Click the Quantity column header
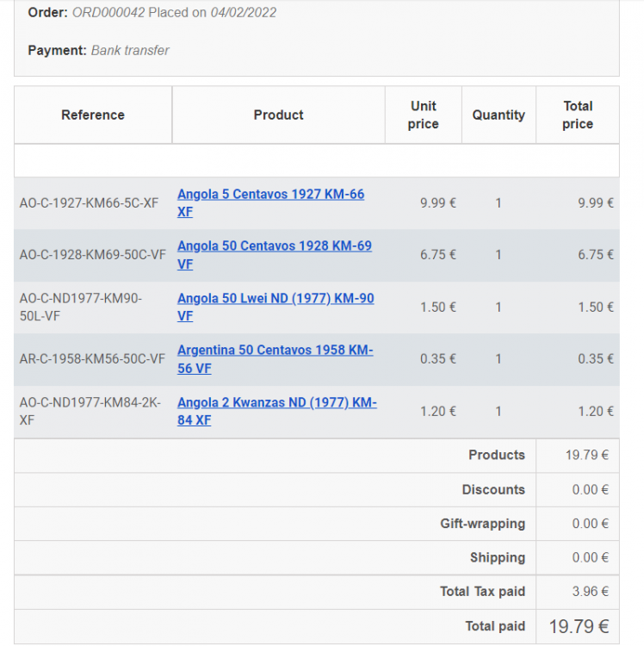The height and width of the screenshot is (646, 644). (498, 115)
